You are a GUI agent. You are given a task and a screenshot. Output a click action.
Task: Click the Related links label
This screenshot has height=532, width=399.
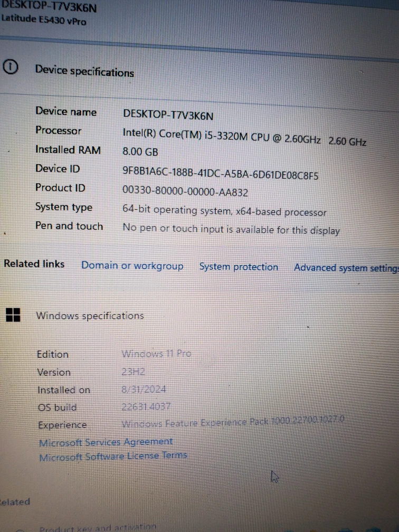pyautogui.click(x=34, y=264)
